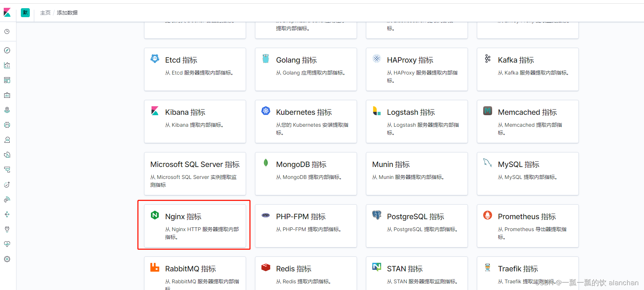Click the Traefik card icon
Screen dimensions: 644x290
(x=488, y=267)
